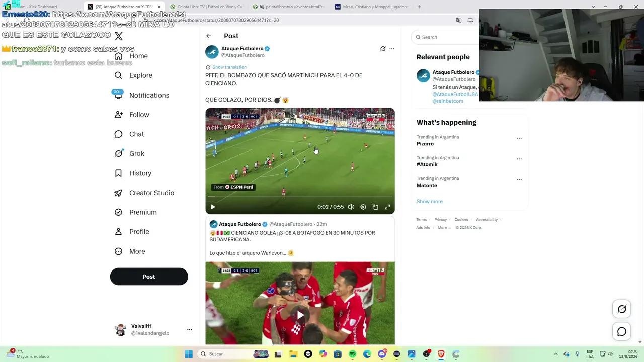The height and width of the screenshot is (362, 644).
Task: Open video settings gear icon
Action: (x=363, y=207)
